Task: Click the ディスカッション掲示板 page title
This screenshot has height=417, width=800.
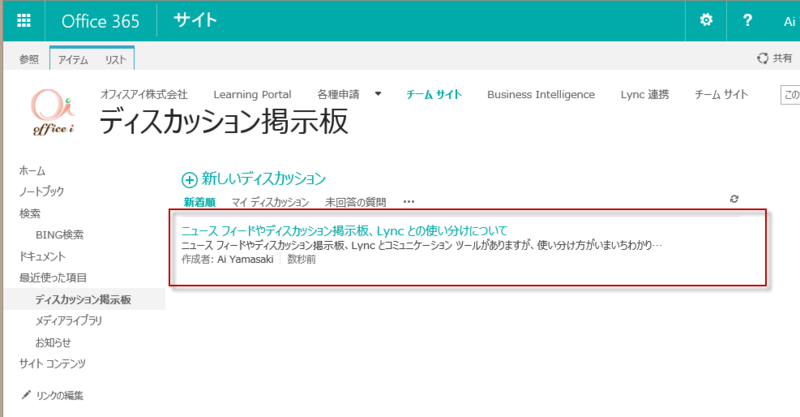Action: click(x=223, y=121)
